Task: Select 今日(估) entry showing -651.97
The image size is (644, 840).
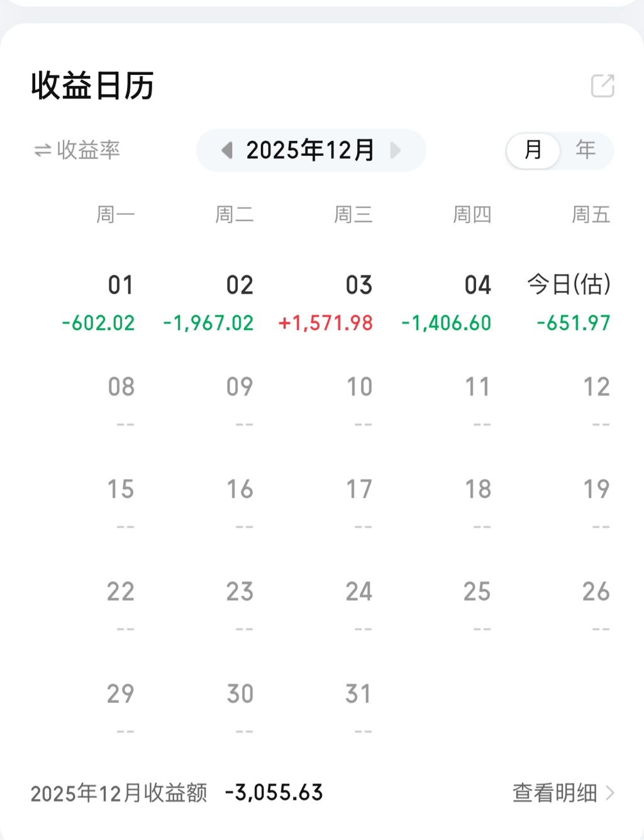Action: coord(569,302)
